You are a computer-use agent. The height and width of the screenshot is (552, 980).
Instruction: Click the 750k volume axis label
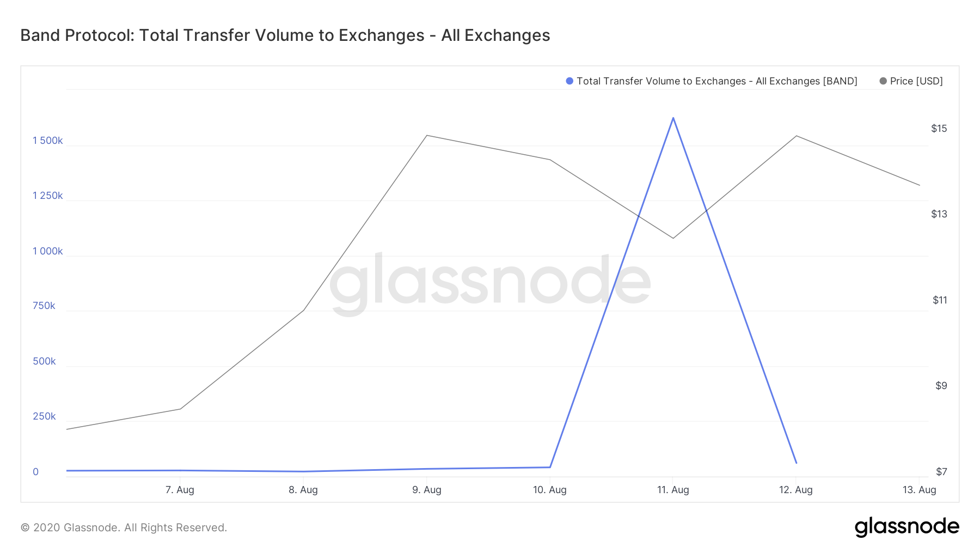point(44,306)
